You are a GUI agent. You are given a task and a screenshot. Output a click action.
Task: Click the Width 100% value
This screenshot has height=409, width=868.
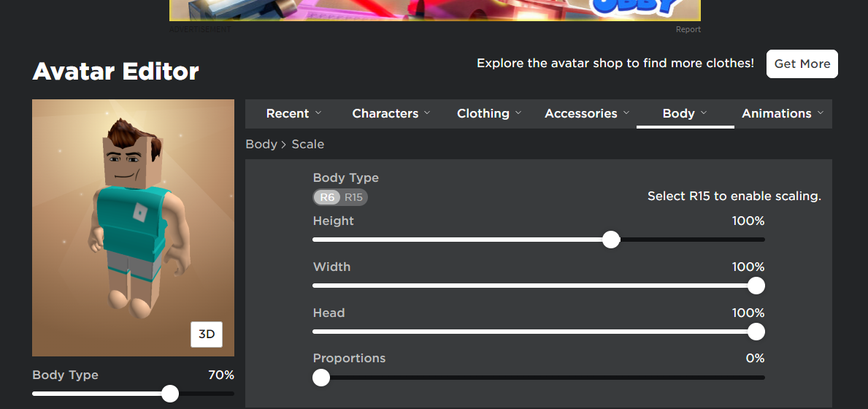748,267
